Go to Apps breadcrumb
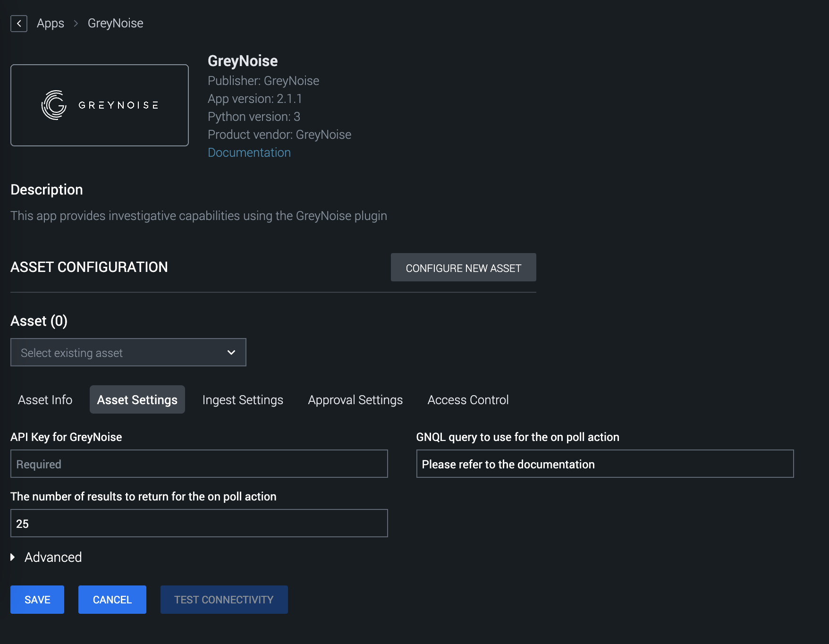Screen dimensions: 829x644 [51, 23]
